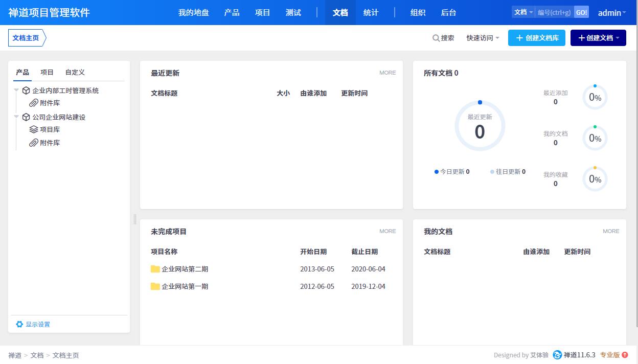Click the 禅道项目管理软件 title

pyautogui.click(x=49, y=12)
